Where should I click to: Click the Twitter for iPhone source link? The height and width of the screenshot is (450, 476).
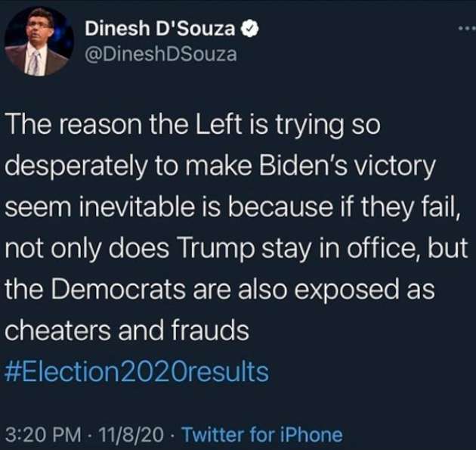pos(262,434)
